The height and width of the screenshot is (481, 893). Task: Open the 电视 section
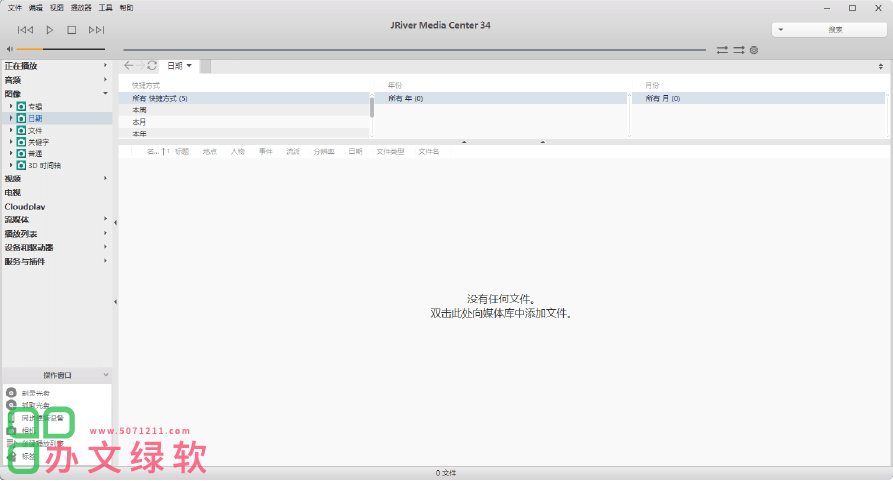click(x=13, y=192)
